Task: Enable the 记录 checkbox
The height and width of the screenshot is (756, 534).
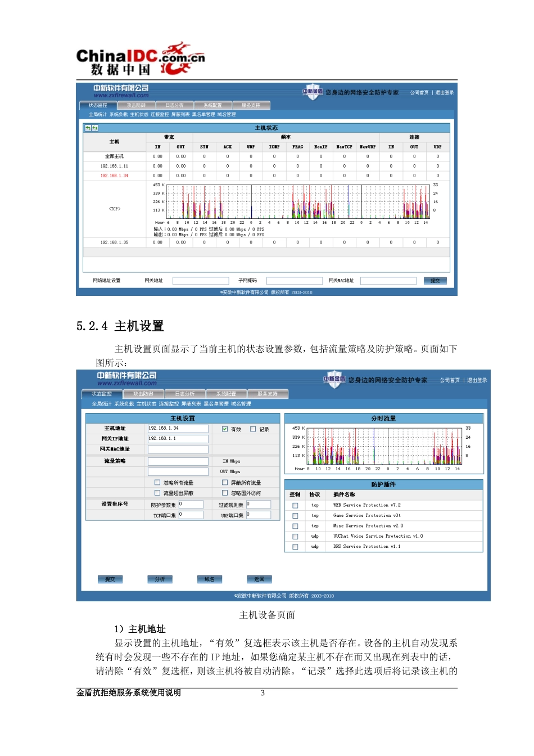Action: (253, 429)
